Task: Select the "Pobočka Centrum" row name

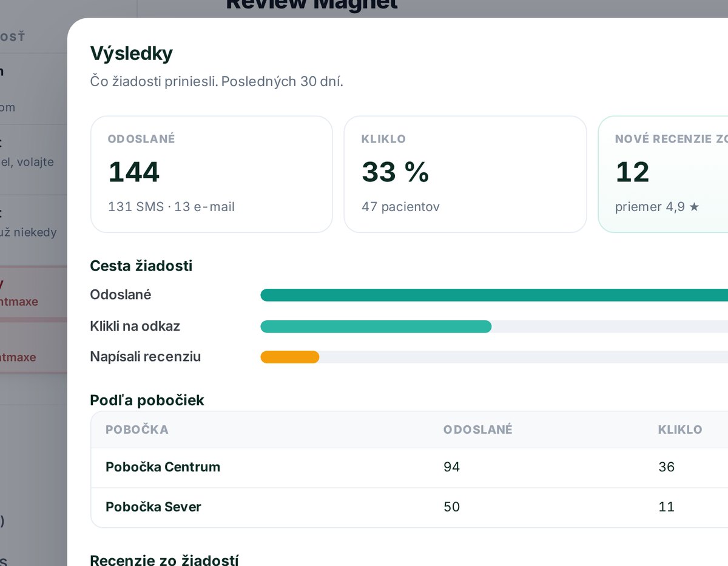Action: pyautogui.click(x=163, y=467)
